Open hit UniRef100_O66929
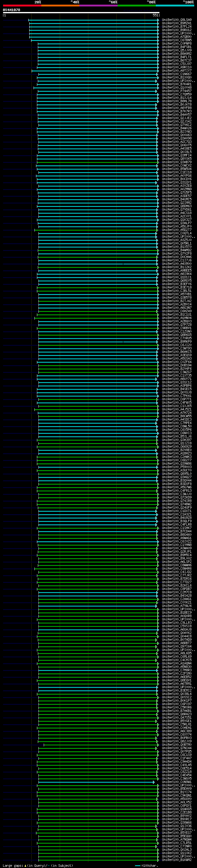The width and height of the screenshot is (197, 868). coord(176,447)
